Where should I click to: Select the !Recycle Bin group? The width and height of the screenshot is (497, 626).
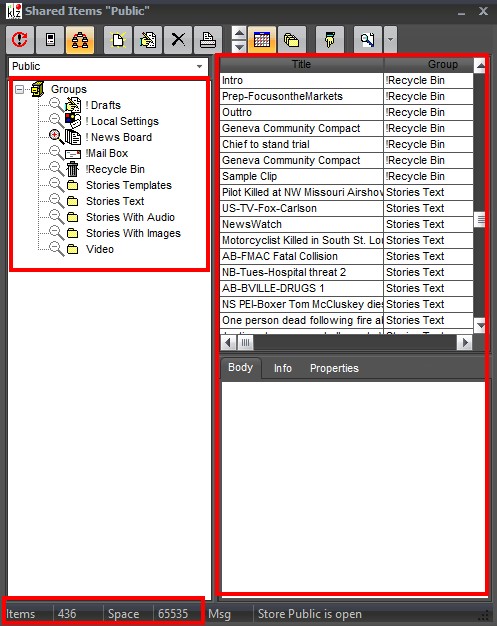115,169
